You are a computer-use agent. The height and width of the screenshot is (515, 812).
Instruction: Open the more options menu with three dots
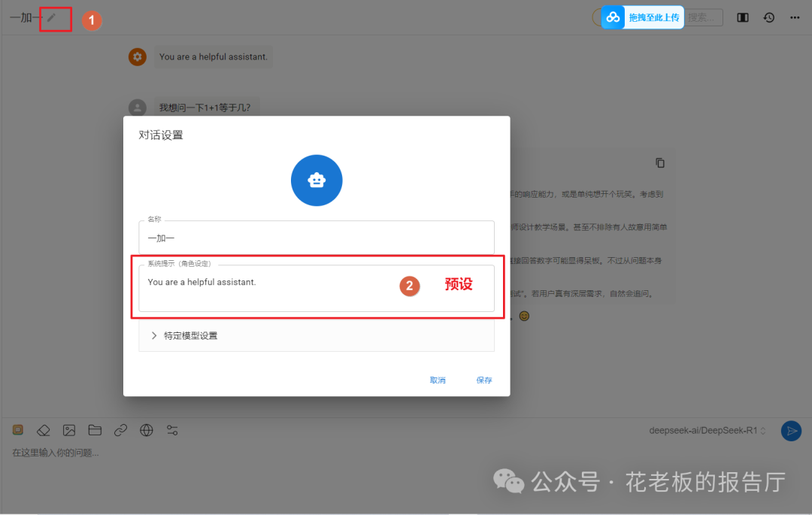point(795,17)
